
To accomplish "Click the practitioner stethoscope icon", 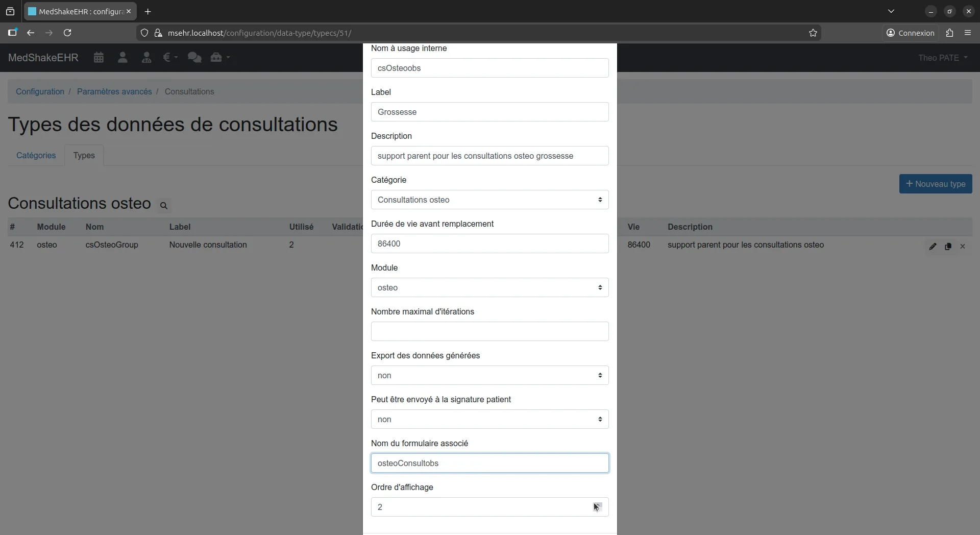I will (146, 57).
